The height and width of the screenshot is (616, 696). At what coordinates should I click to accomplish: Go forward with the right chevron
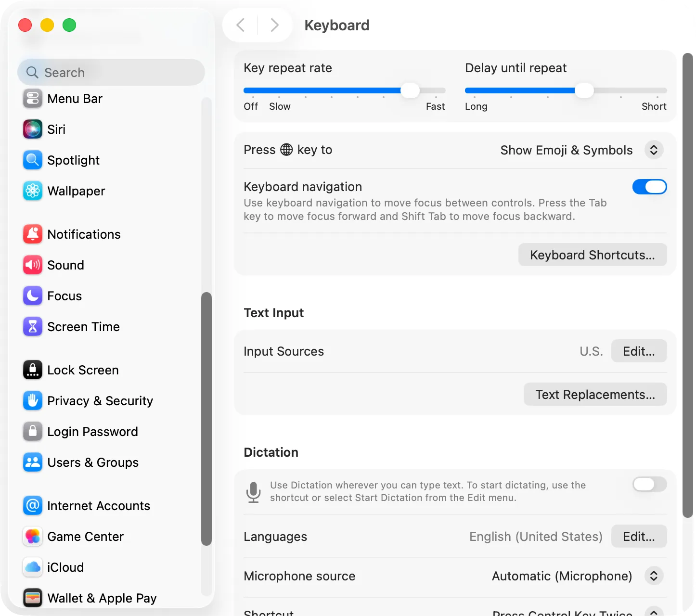click(x=274, y=25)
